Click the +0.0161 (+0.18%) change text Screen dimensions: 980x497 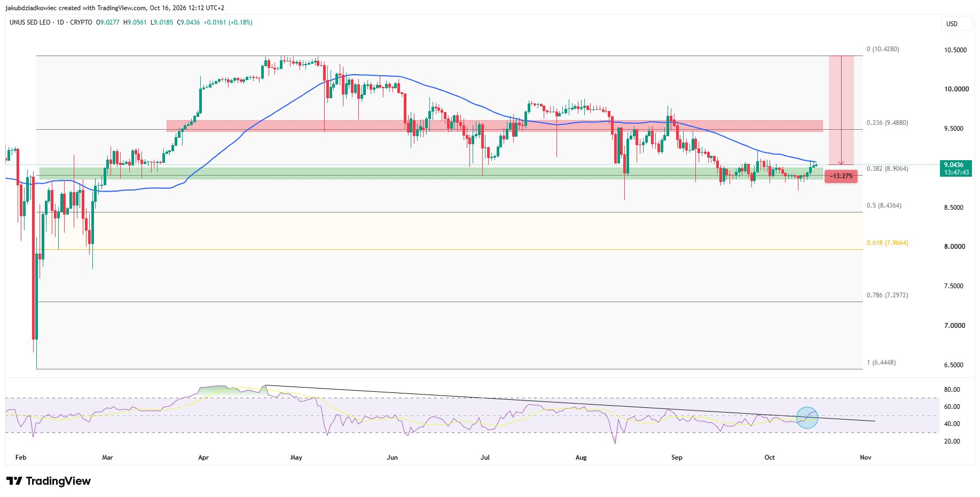(229, 22)
